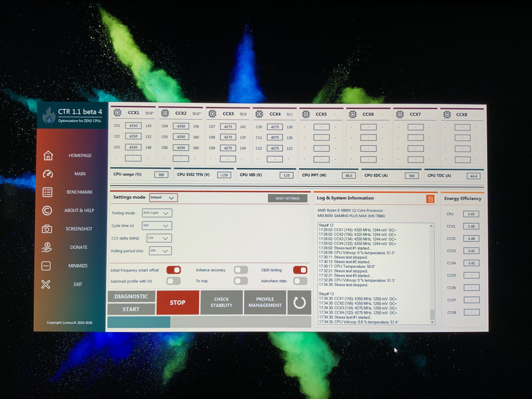The width and height of the screenshot is (532, 399).
Task: Click the log scrollbar down arrow
Action: click(432, 322)
